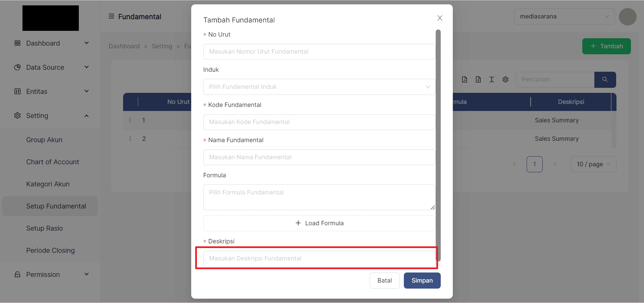Change the 10 / page size dropdown
The width and height of the screenshot is (644, 303).
tap(593, 164)
